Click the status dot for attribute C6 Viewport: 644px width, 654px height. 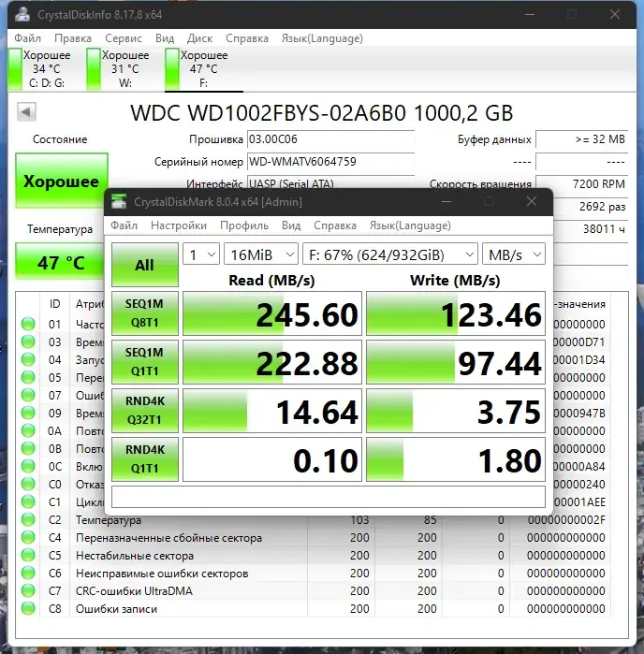pos(28,573)
